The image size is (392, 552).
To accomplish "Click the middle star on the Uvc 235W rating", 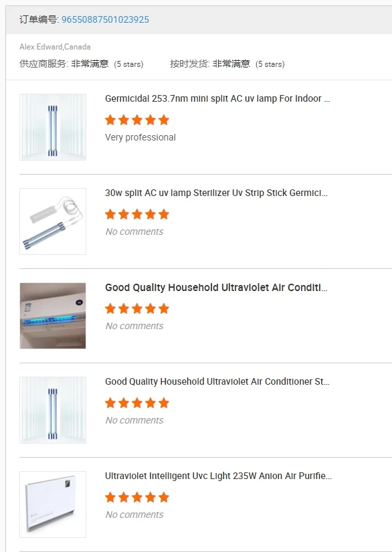I will point(136,497).
